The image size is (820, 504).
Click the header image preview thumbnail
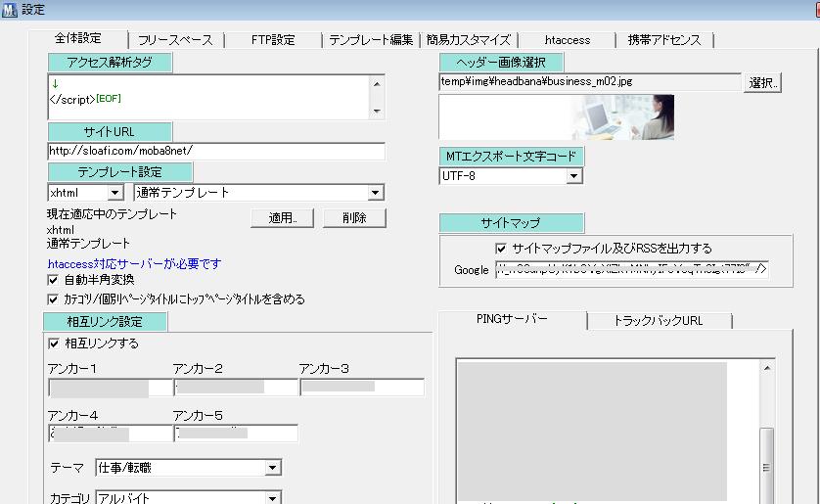click(x=557, y=117)
